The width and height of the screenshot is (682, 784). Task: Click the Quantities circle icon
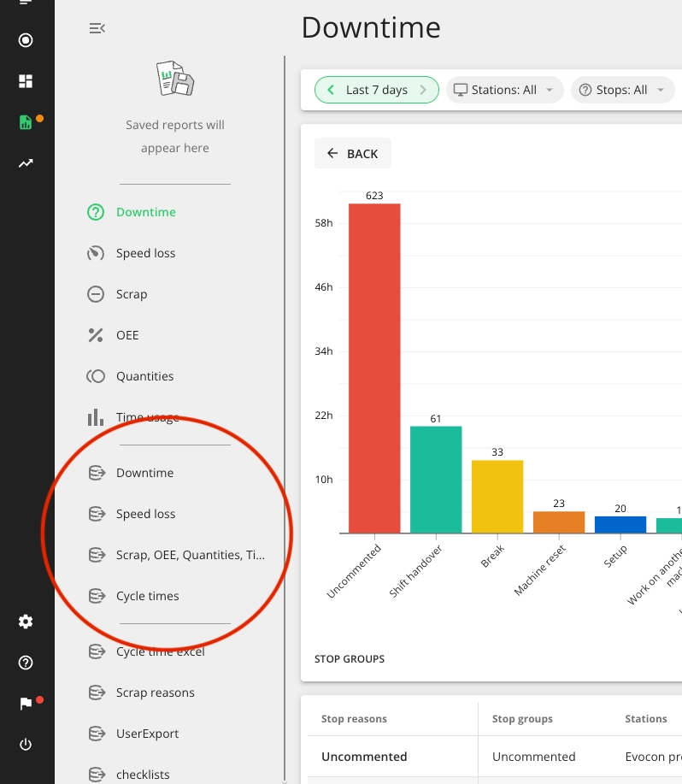(x=96, y=376)
